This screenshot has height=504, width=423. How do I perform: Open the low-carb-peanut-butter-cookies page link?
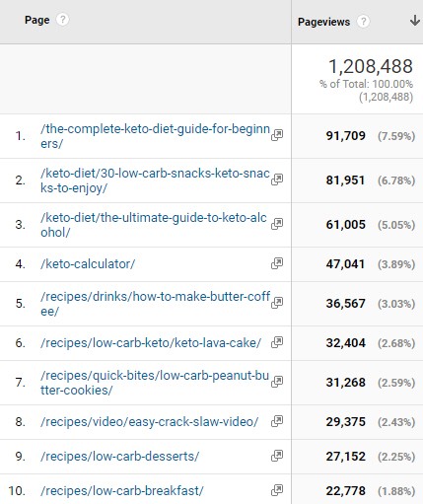[x=155, y=383]
